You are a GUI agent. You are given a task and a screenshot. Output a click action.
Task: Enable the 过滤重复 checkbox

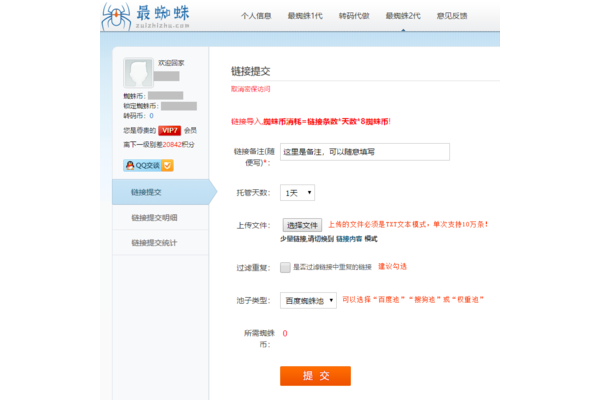(286, 267)
